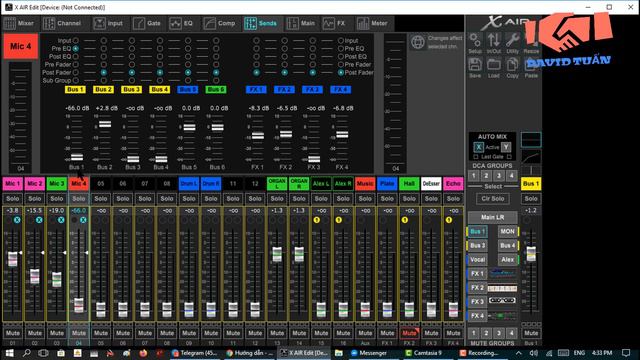This screenshot has height=360, width=640.
Task: Select the ORGAN L channel label
Action: (x=277, y=184)
